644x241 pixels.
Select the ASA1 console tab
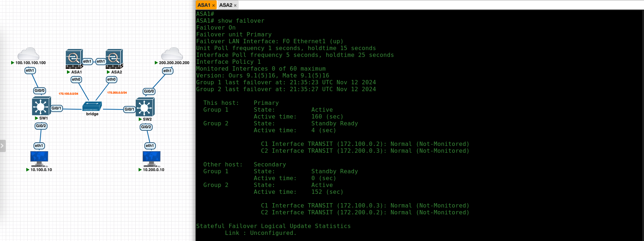click(204, 5)
